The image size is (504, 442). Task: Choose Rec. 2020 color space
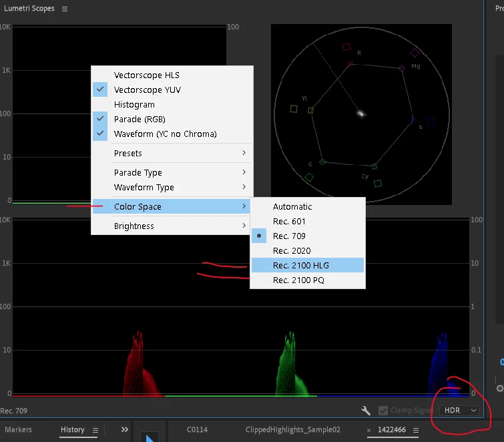point(308,251)
